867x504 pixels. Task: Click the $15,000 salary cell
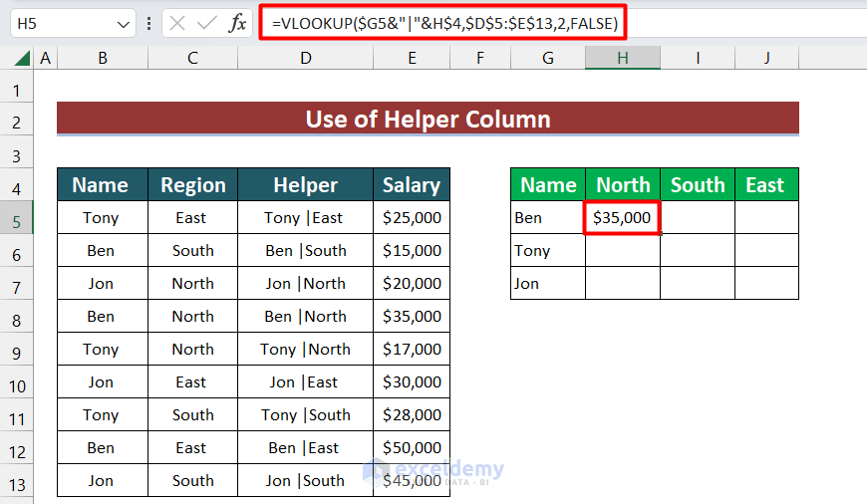[x=412, y=250]
